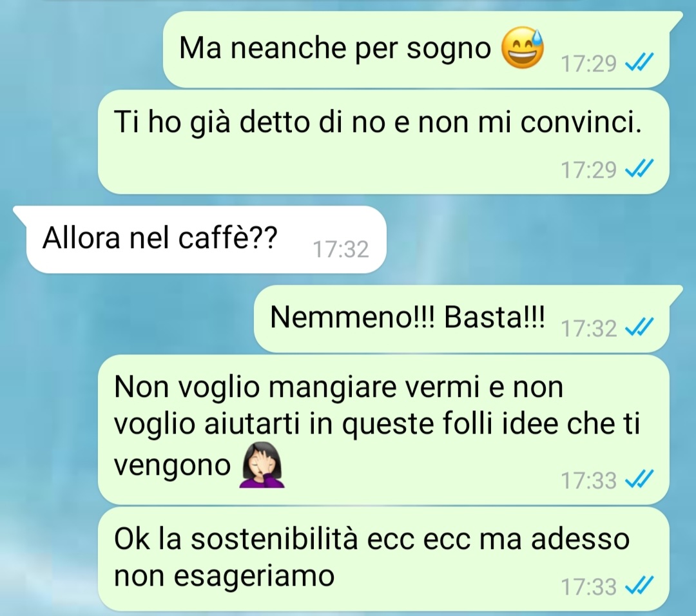The height and width of the screenshot is (616, 696).
Task: Click double-check on the 'vermi' message
Action: [639, 478]
